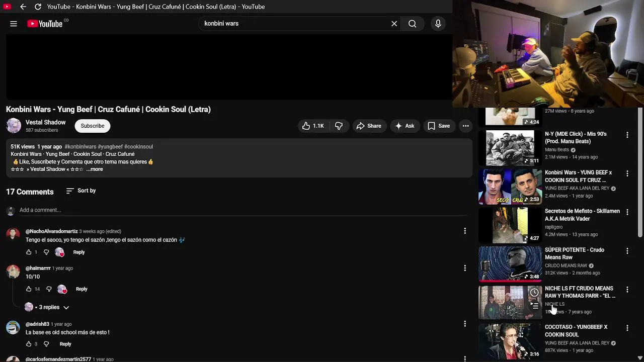Screen dimensions: 644x362
Task: Click the page scrollbar down arrow
Action: click(x=640, y=358)
